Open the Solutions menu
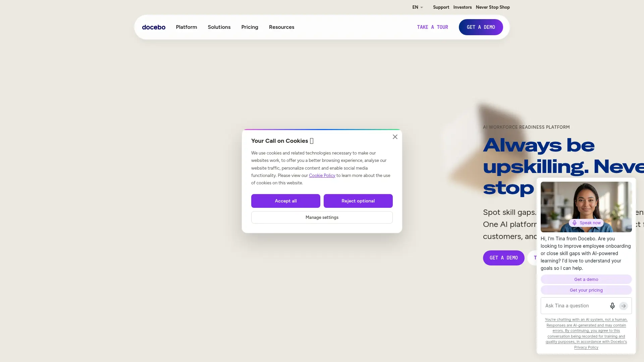The width and height of the screenshot is (644, 362). pos(219,27)
